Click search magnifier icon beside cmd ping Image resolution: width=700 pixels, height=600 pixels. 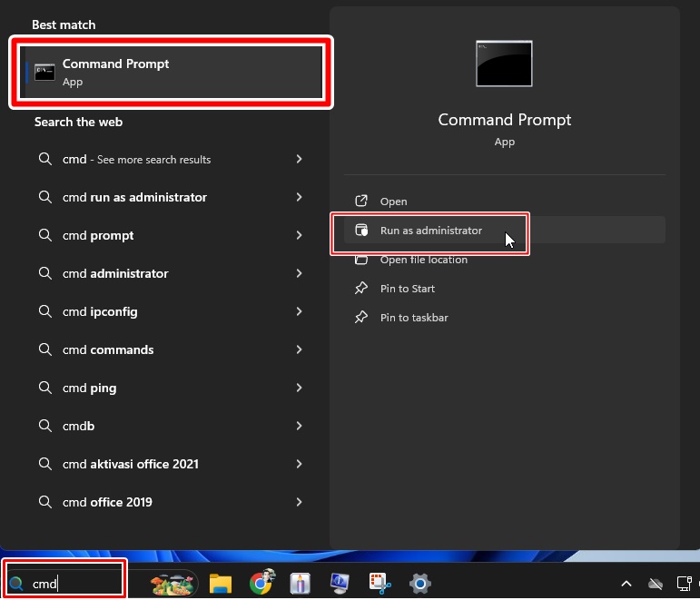pos(45,387)
